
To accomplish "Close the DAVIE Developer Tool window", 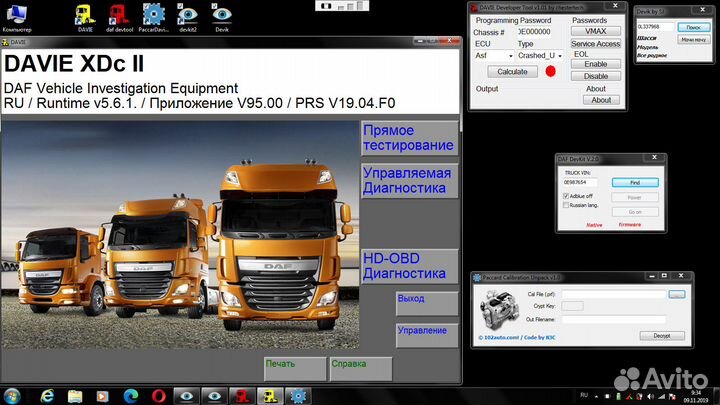I will tap(615, 6).
